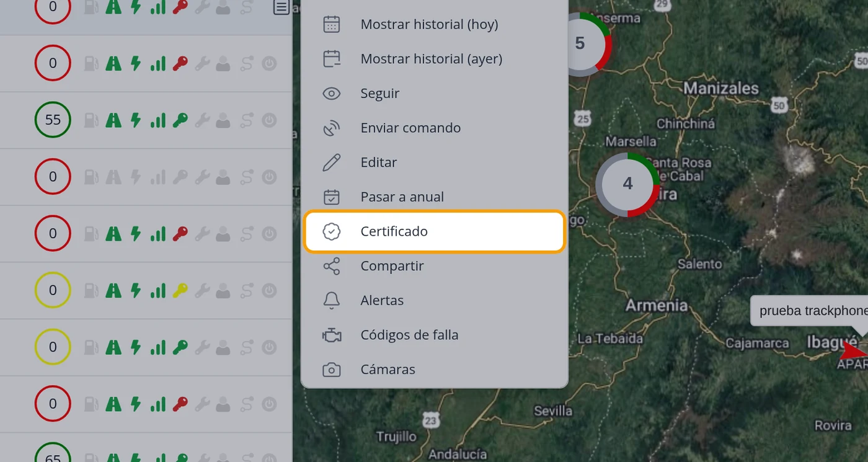Screen dimensions: 868x462
Task: Click the list menu icon in the top row
Action: [x=281, y=7]
